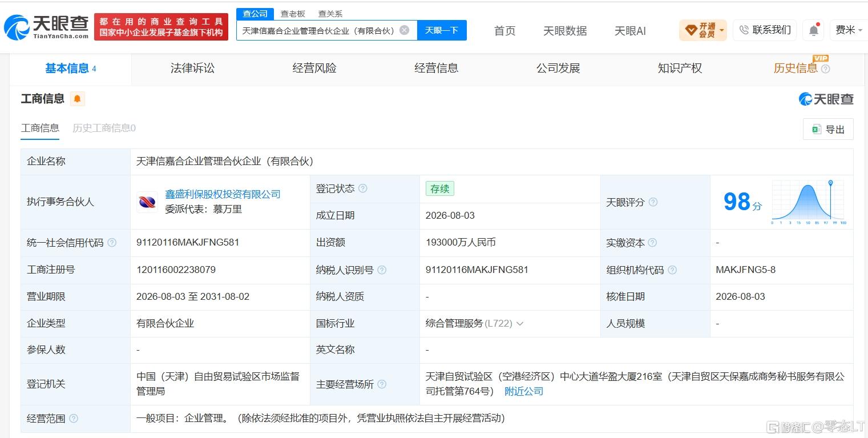Click the 天眼一下 search button

pyautogui.click(x=442, y=30)
